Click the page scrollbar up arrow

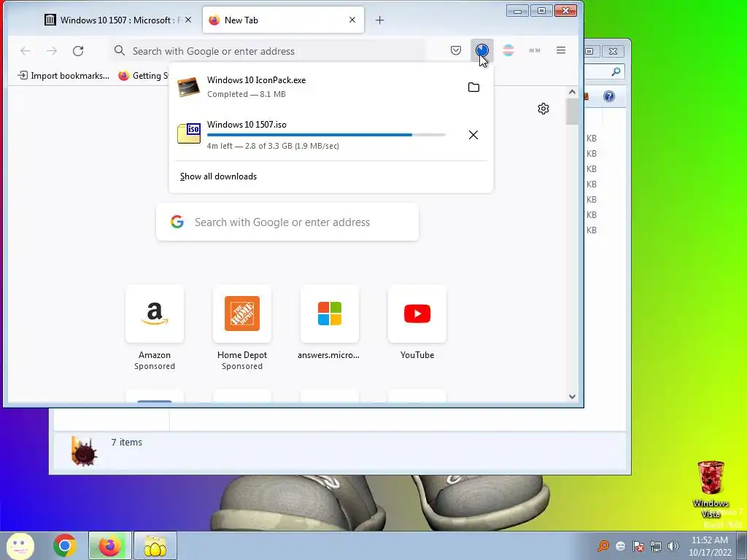pos(572,92)
